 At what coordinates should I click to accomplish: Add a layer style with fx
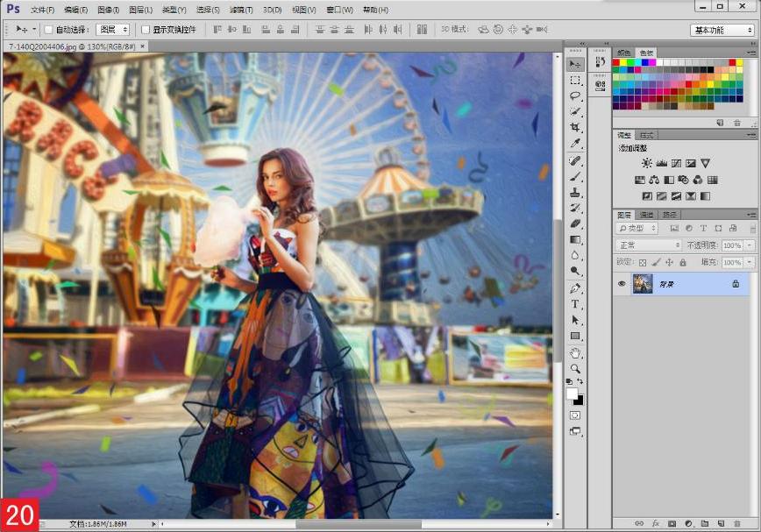pyautogui.click(x=656, y=524)
